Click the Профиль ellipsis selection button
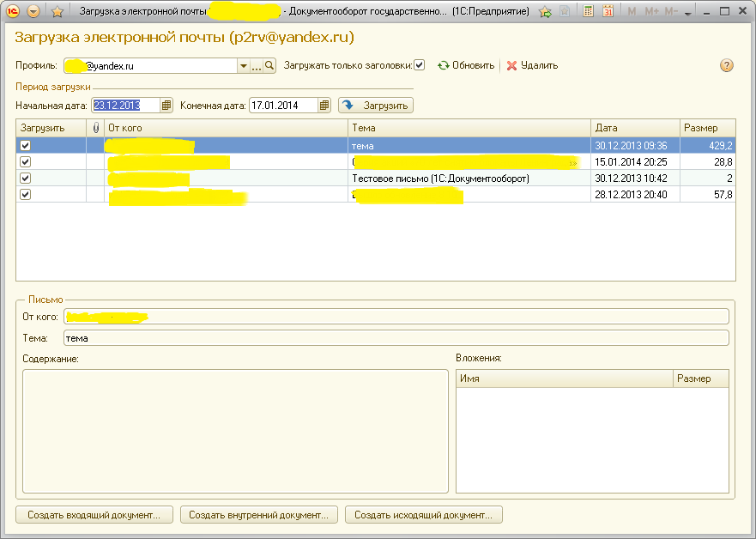 [257, 66]
